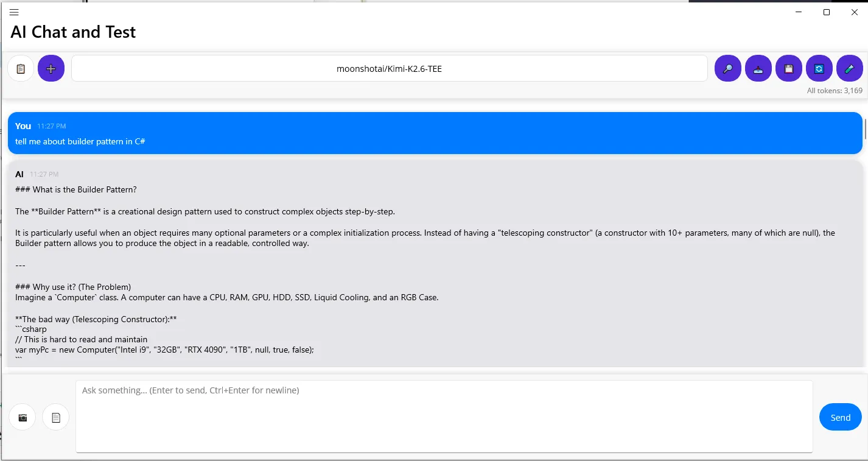Click the line 'creational design pattern used to construct'

point(205,211)
